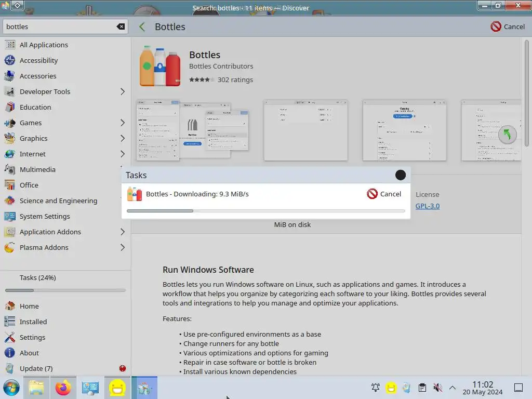Cancel the installation in the header
Image resolution: width=532 pixels, height=399 pixels.
pos(508,26)
